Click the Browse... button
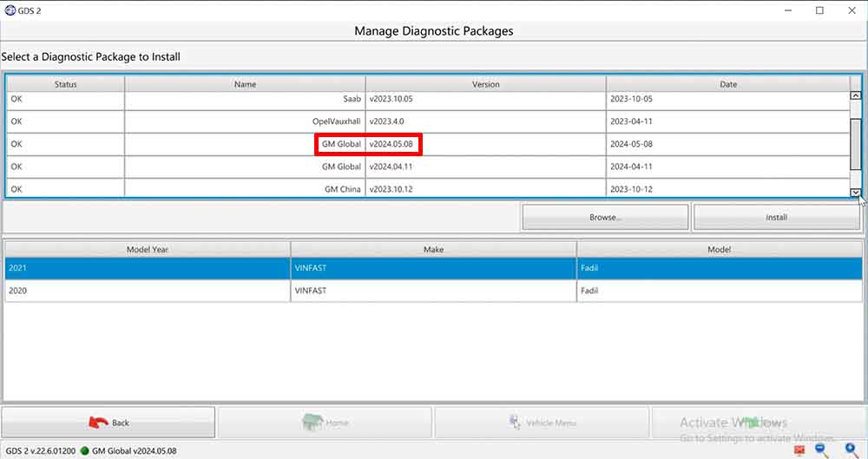 (605, 217)
